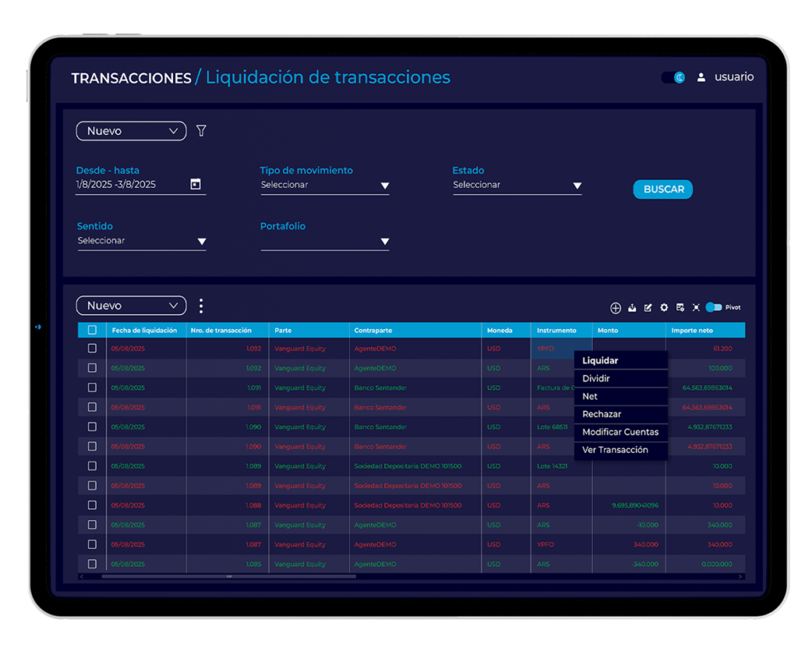
Task: Click the column configuration icon beside the gear
Action: 680,308
